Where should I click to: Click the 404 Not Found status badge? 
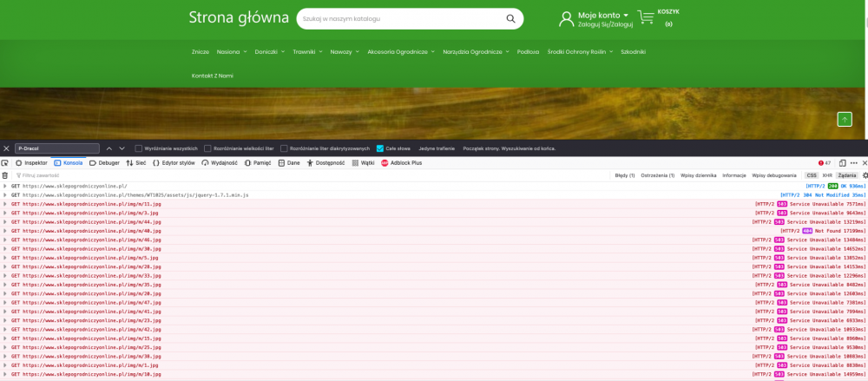(807, 231)
